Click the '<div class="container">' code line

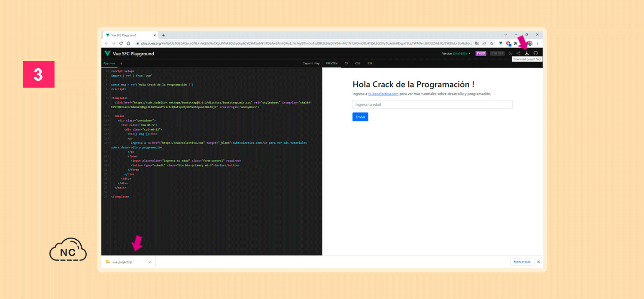(137, 120)
